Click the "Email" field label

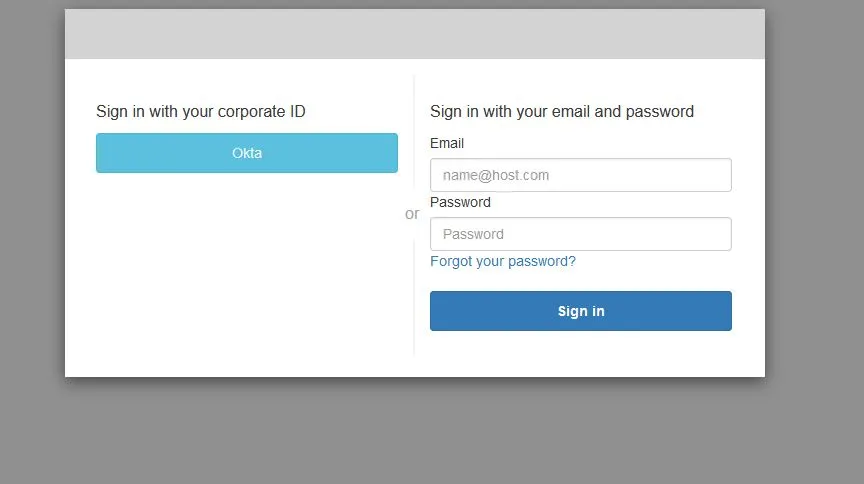[x=447, y=143]
